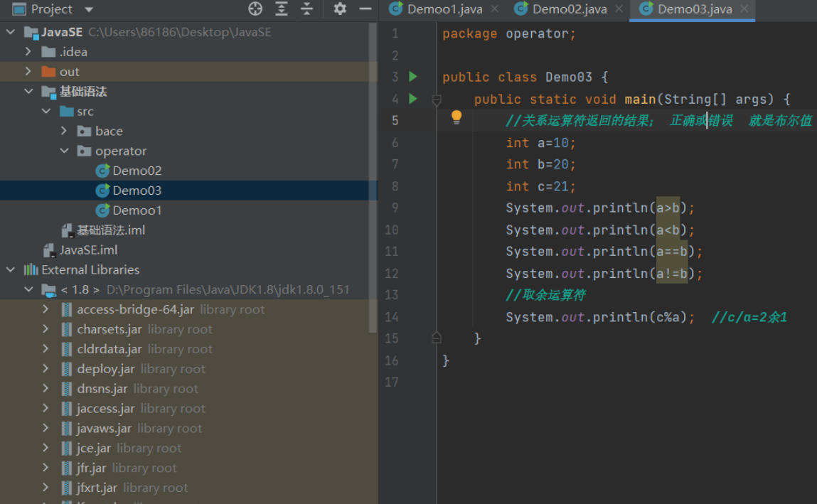Viewport: 817px width, 504px height.
Task: Open the Project view dropdown
Action: (x=89, y=9)
